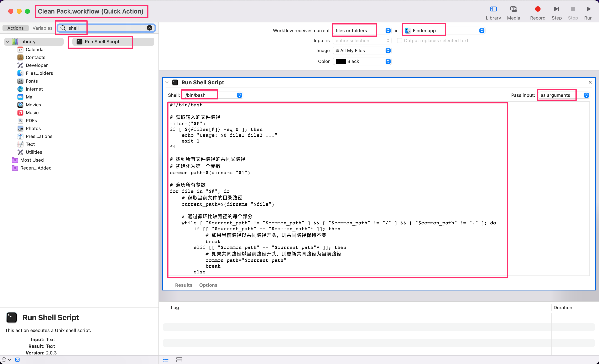Click the Step toolbar button
Viewport: 599px width, 364px height.
556,12
